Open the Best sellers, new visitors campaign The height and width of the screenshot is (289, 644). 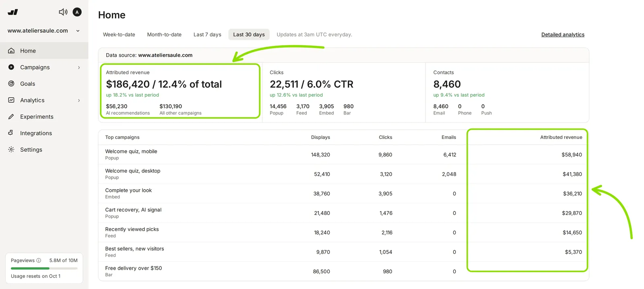click(134, 249)
